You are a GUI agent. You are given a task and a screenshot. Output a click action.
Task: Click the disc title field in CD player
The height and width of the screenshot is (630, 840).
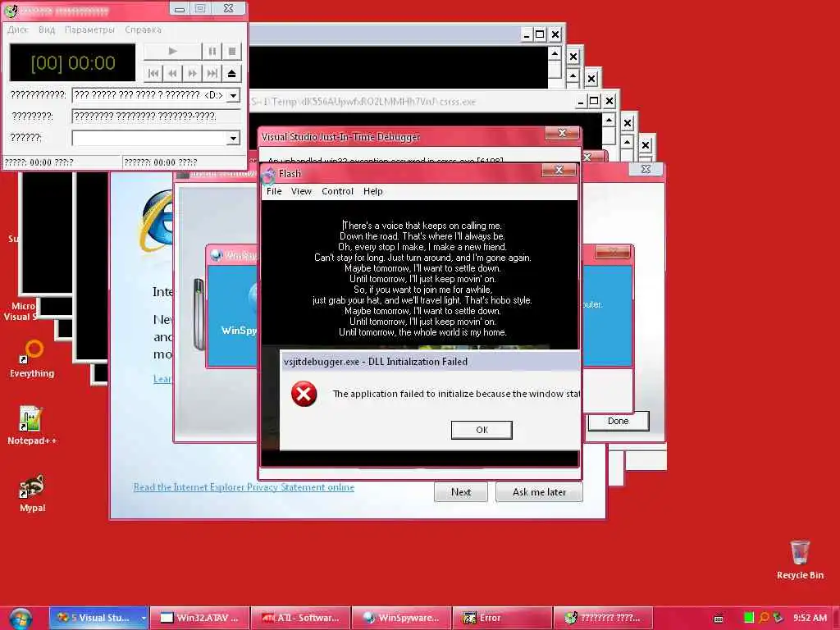(156, 116)
